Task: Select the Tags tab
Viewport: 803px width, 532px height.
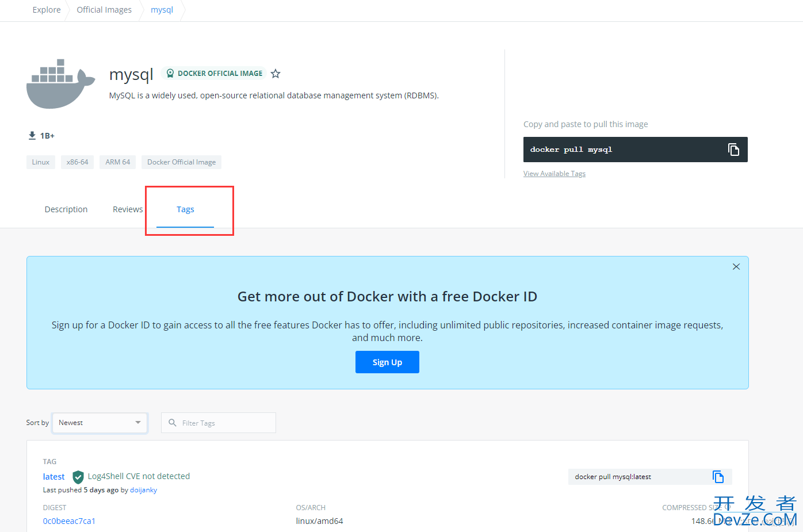Action: [x=185, y=209]
